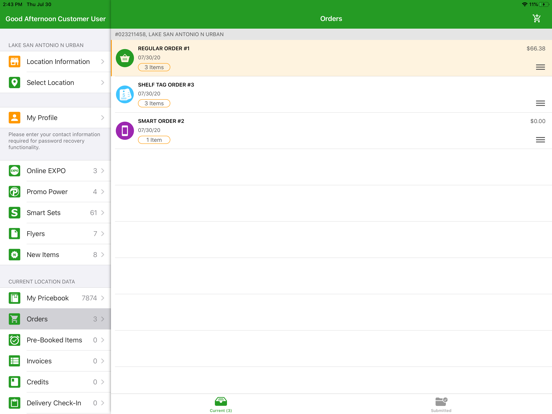This screenshot has width=552, height=414.
Task: Click the Online EXPO label
Action: tap(46, 171)
